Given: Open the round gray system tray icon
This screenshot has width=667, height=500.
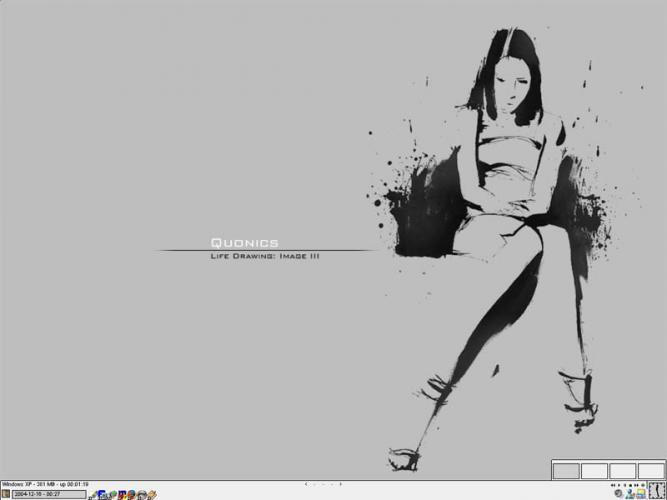Looking at the screenshot, I should pyautogui.click(x=619, y=494).
